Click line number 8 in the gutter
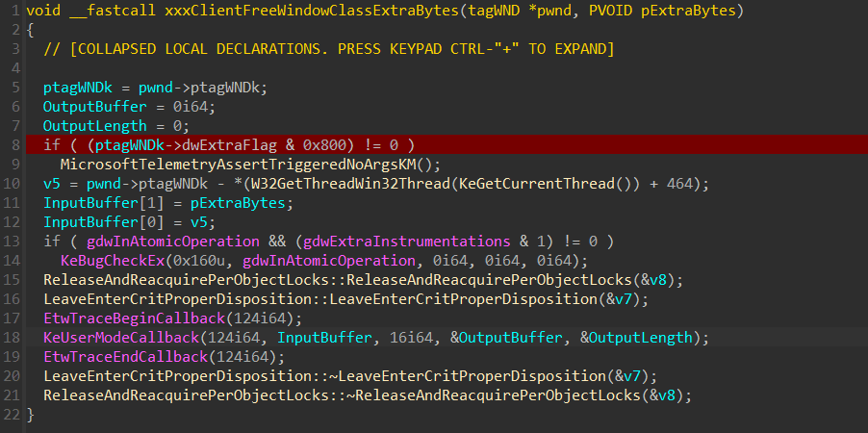The image size is (868, 433). 15,145
